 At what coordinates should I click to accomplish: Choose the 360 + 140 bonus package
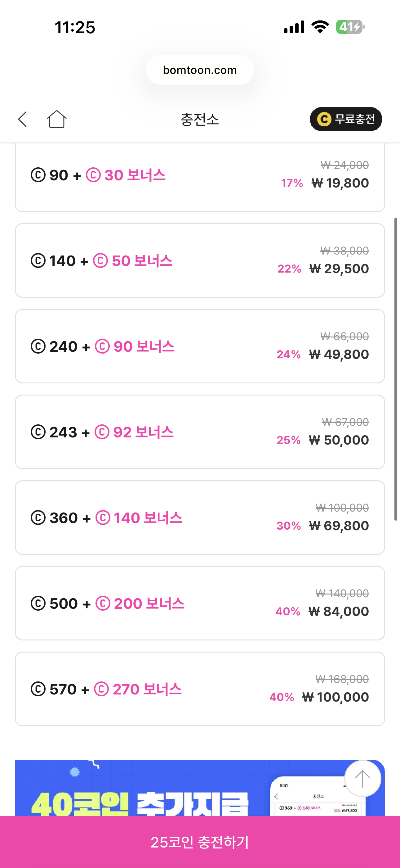click(x=200, y=517)
